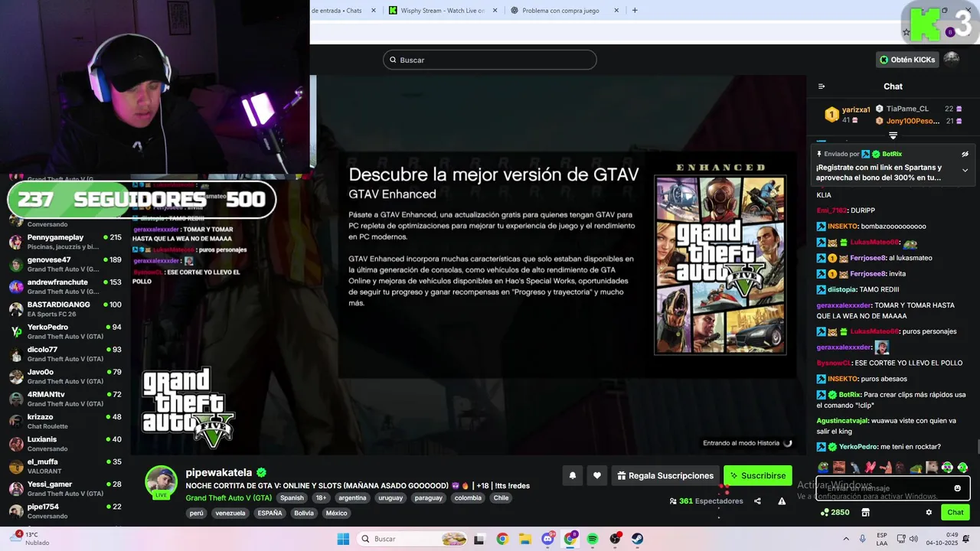
Task: Click the Windows taskbar Buscar search box
Action: pos(413,539)
